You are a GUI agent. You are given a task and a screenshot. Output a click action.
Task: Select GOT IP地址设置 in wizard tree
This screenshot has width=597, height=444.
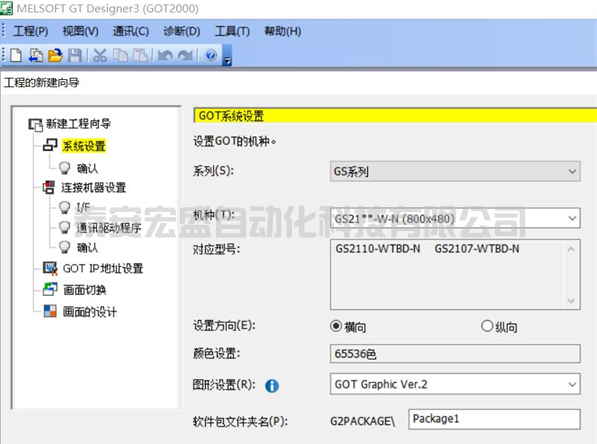click(x=103, y=268)
